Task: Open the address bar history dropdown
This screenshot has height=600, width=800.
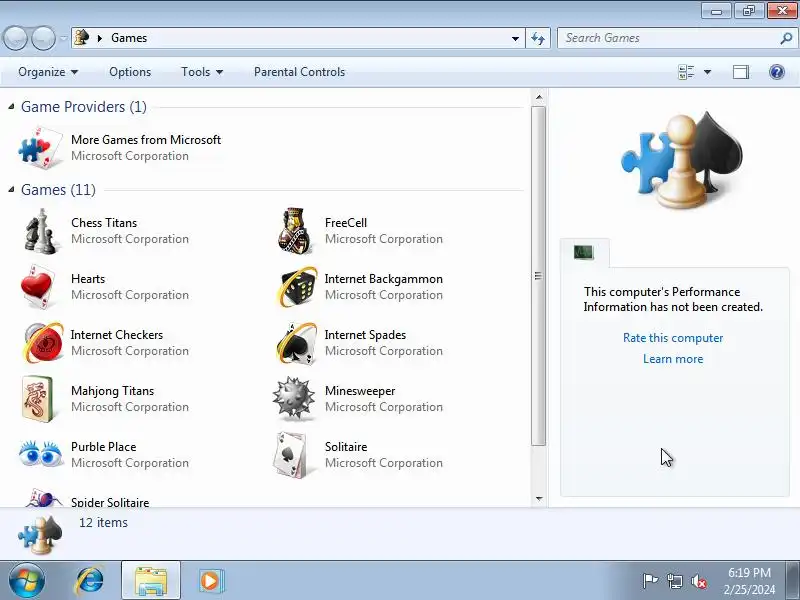Action: (x=515, y=38)
